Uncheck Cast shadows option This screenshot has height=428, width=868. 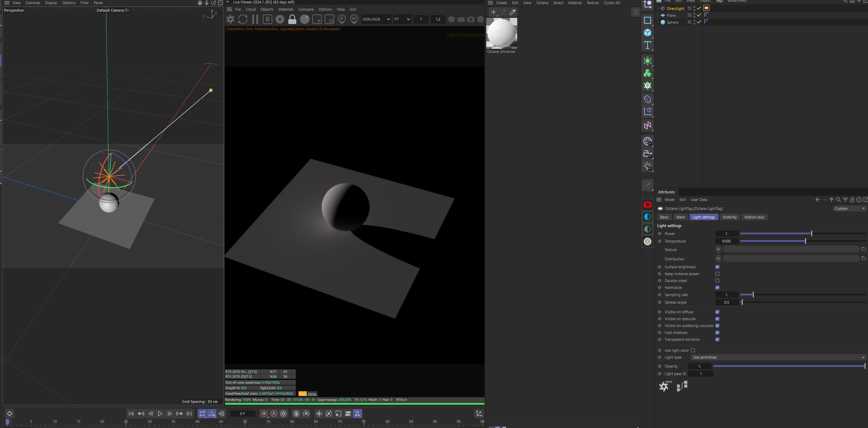[717, 333]
